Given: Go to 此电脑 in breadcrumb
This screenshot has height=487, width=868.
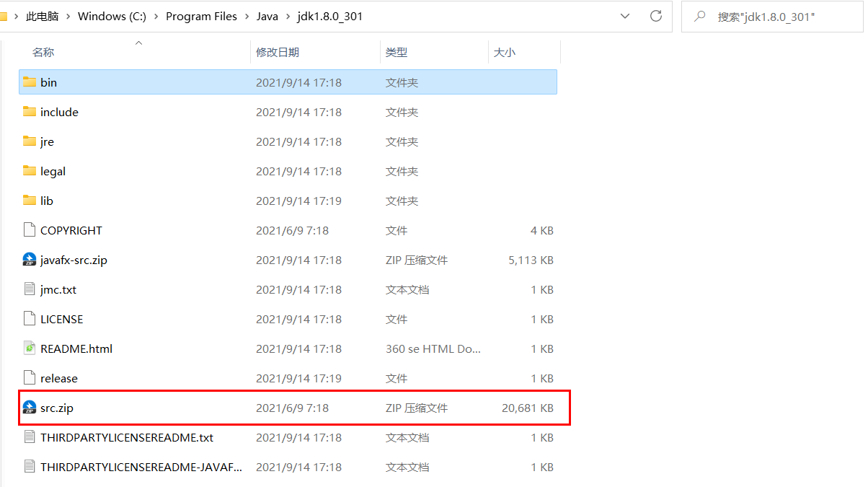Looking at the screenshot, I should (x=42, y=16).
